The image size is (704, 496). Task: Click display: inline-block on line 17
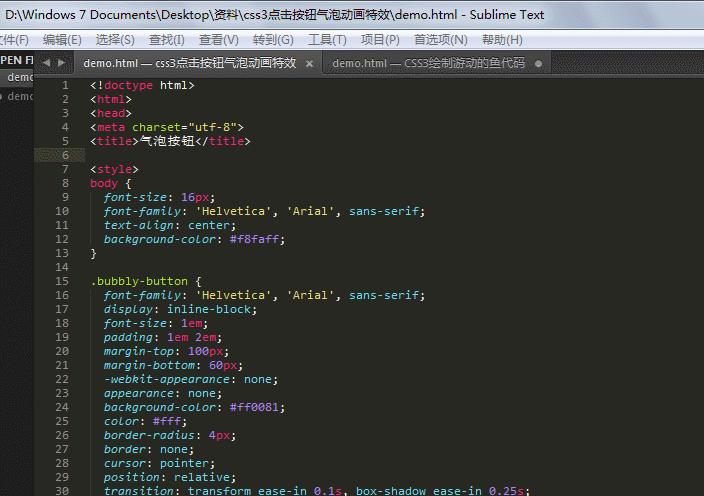180,309
